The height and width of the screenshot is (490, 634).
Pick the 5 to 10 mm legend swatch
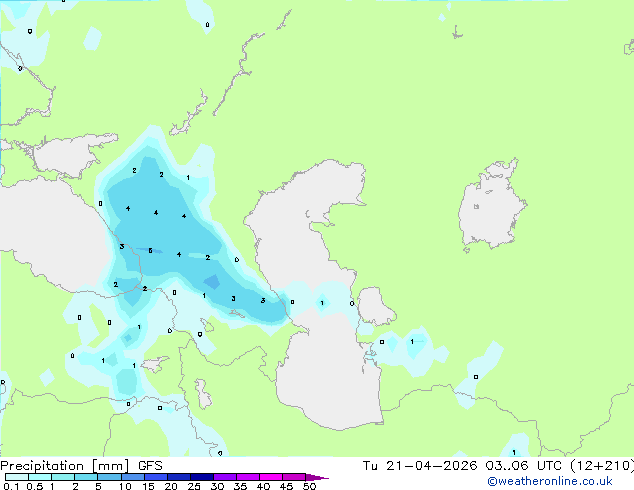coord(109,477)
